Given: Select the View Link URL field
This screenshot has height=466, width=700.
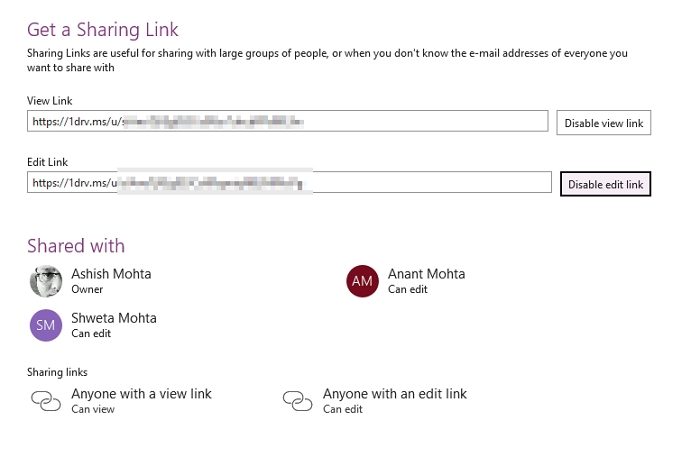Looking at the screenshot, I should 288,121.
